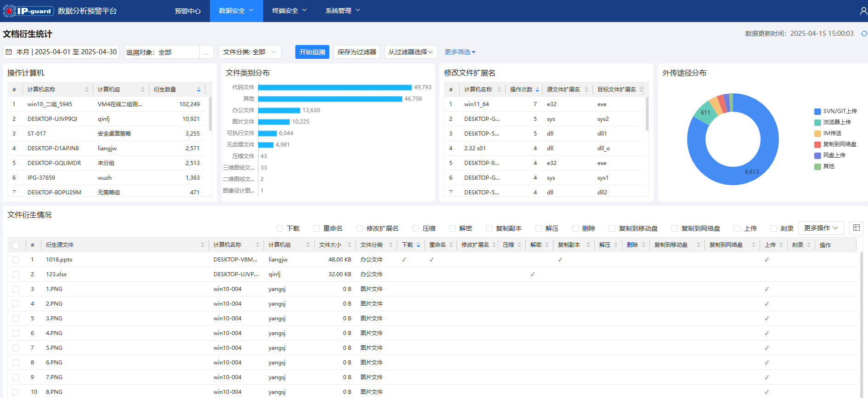Screen dimensions: 868x398
Task: Tick the 重命名 filter checkbox
Action: [x=316, y=228]
